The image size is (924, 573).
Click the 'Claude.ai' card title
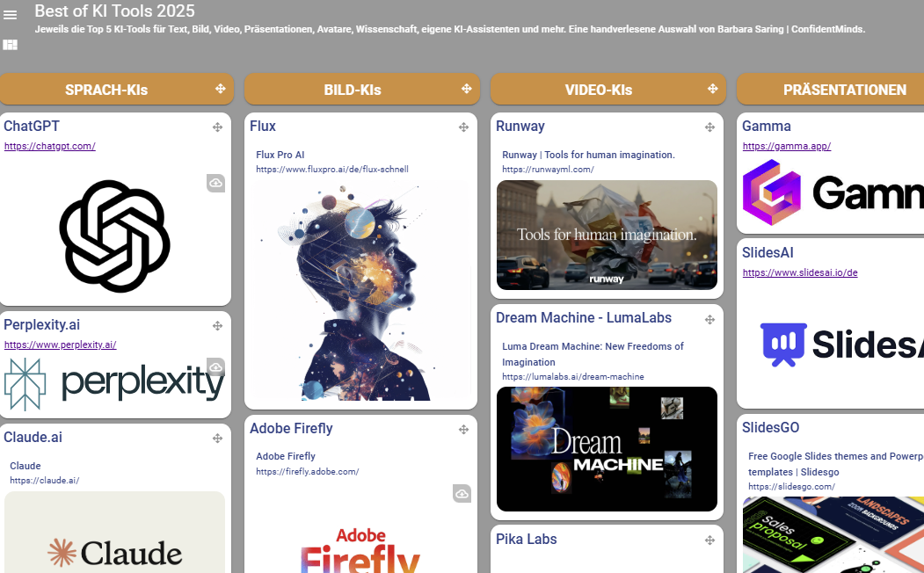click(33, 437)
